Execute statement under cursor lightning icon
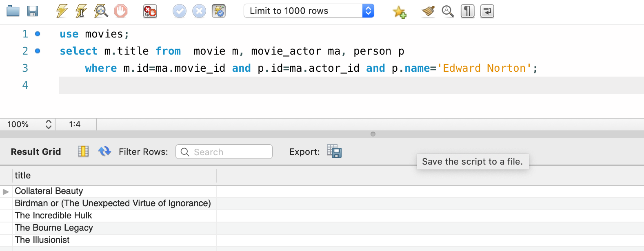This screenshot has width=644, height=251. click(81, 11)
